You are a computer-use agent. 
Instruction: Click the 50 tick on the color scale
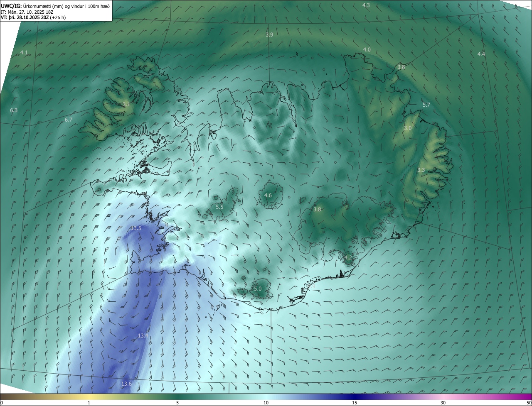[x=529, y=403]
